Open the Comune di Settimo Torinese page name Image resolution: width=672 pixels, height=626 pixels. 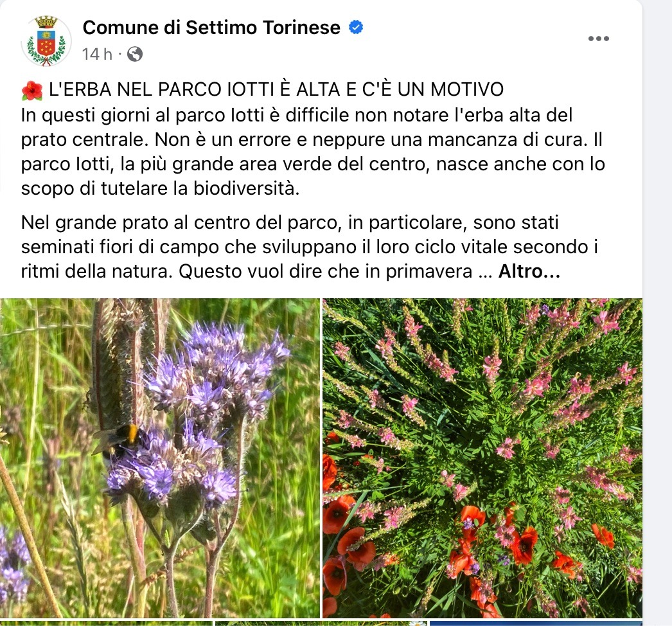click(211, 28)
